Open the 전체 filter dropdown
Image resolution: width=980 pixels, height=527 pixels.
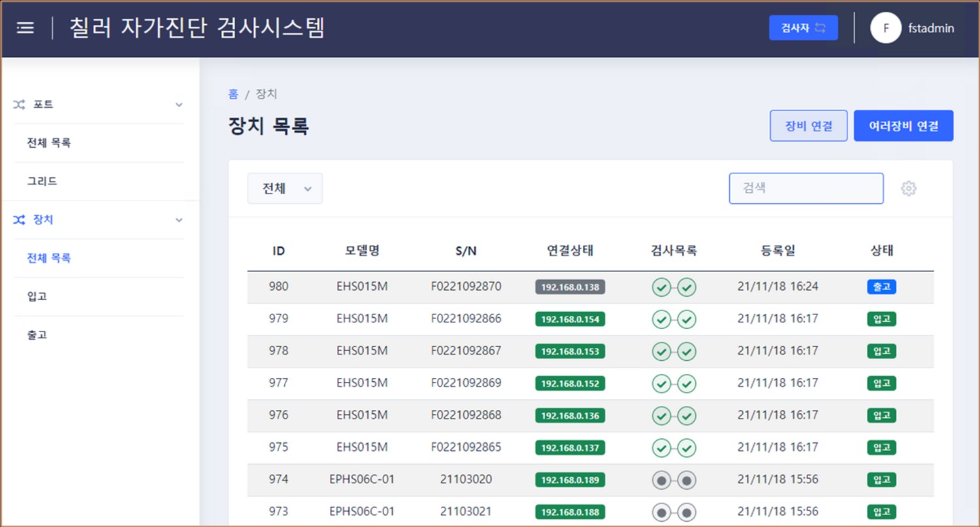(285, 188)
